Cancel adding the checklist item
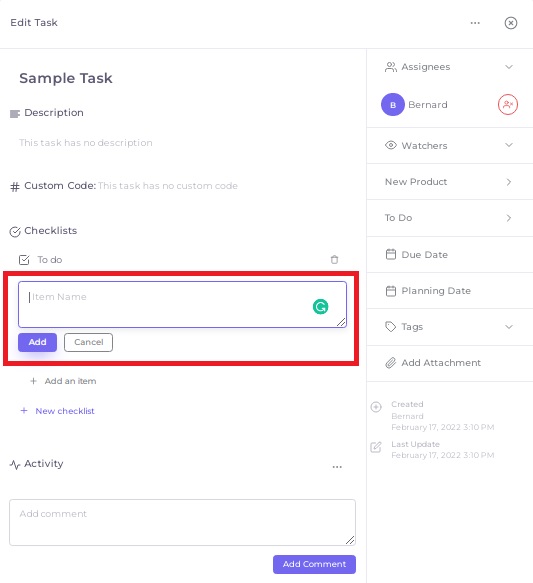The width and height of the screenshot is (533, 583). point(88,342)
